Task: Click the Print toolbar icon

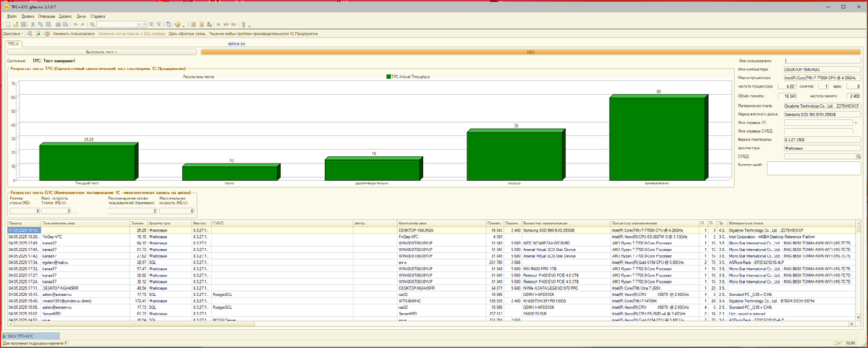Action: pos(58,24)
